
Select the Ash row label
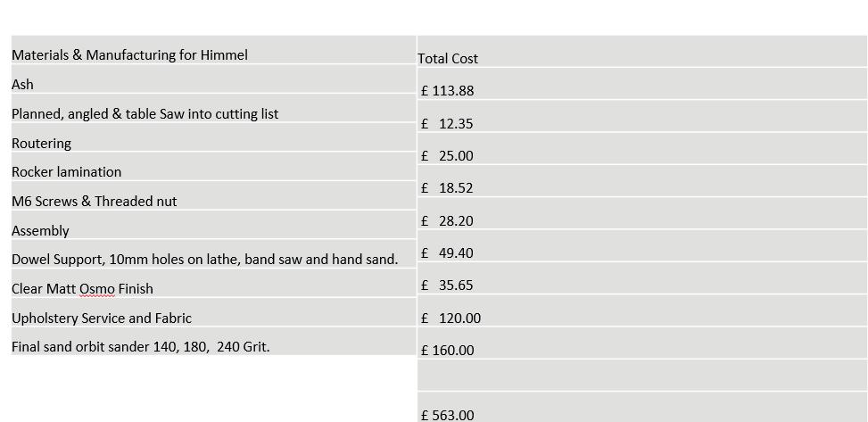pos(214,79)
